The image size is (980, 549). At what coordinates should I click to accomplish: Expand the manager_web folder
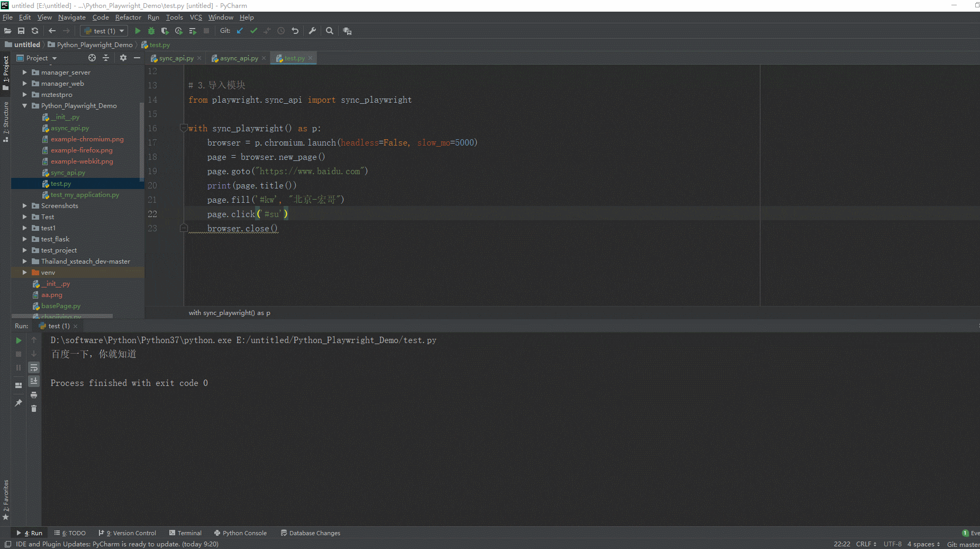pos(24,84)
